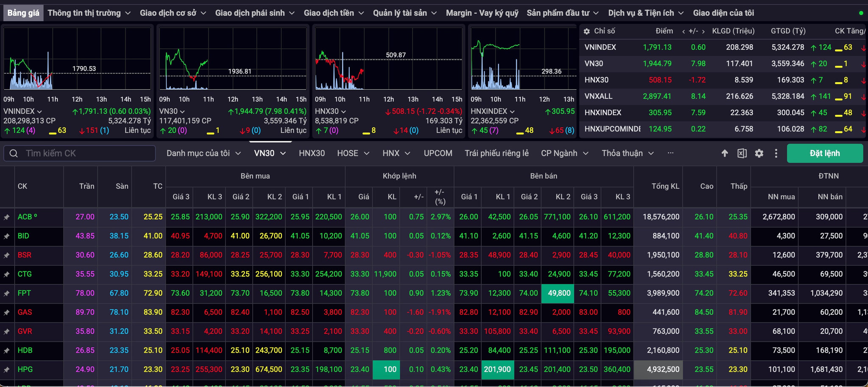
Task: Switch to the HNX30 tab
Action: [312, 153]
